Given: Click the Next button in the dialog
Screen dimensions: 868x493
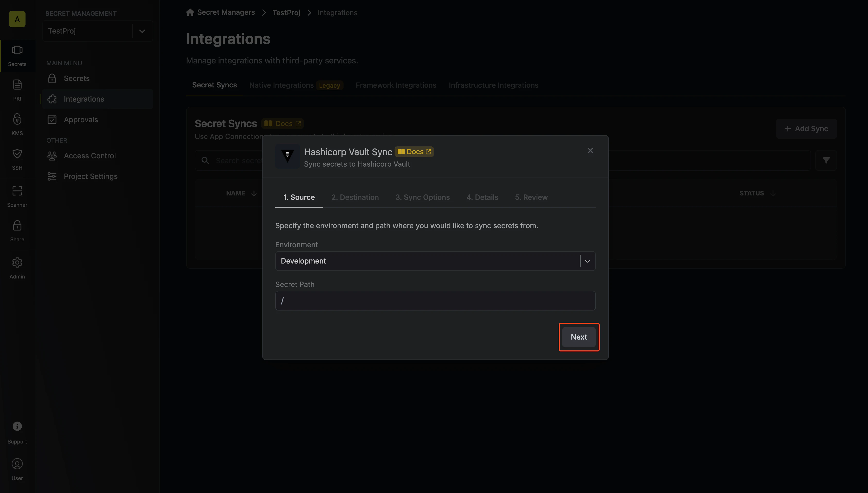Looking at the screenshot, I should click(579, 337).
